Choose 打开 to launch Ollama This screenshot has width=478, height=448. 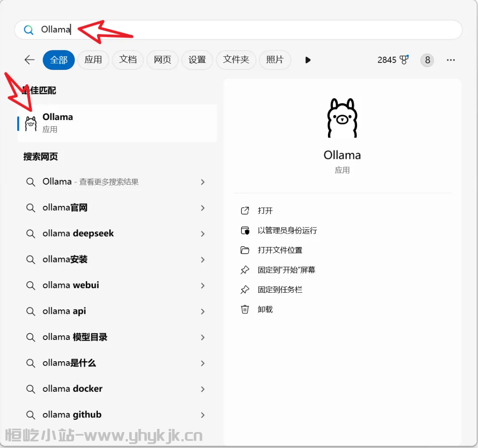click(x=265, y=211)
